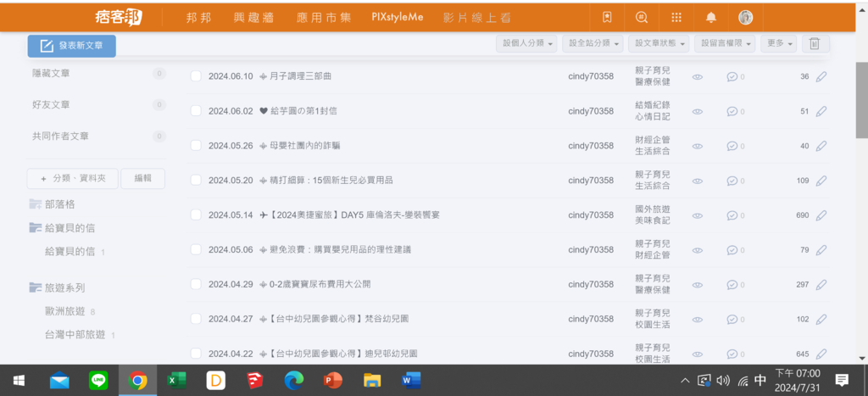The height and width of the screenshot is (396, 868).
Task: Open the 設文章狀態 dropdown
Action: click(x=659, y=44)
